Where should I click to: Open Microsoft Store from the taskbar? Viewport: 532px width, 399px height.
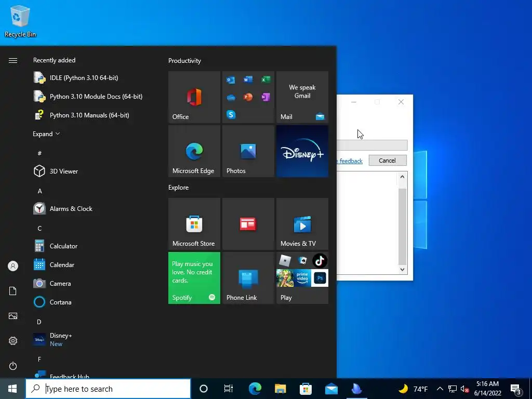click(305, 389)
